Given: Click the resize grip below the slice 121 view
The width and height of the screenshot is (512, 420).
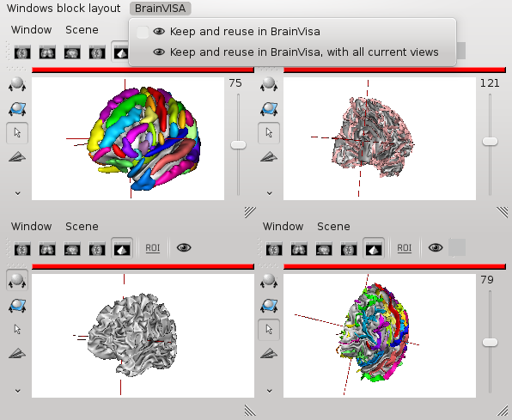Looking at the screenshot, I should [503, 212].
